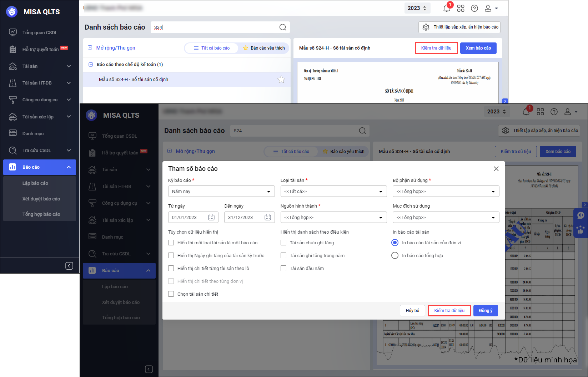Click the Đồng ý button in dialog
The image size is (588, 377).
[x=485, y=311]
